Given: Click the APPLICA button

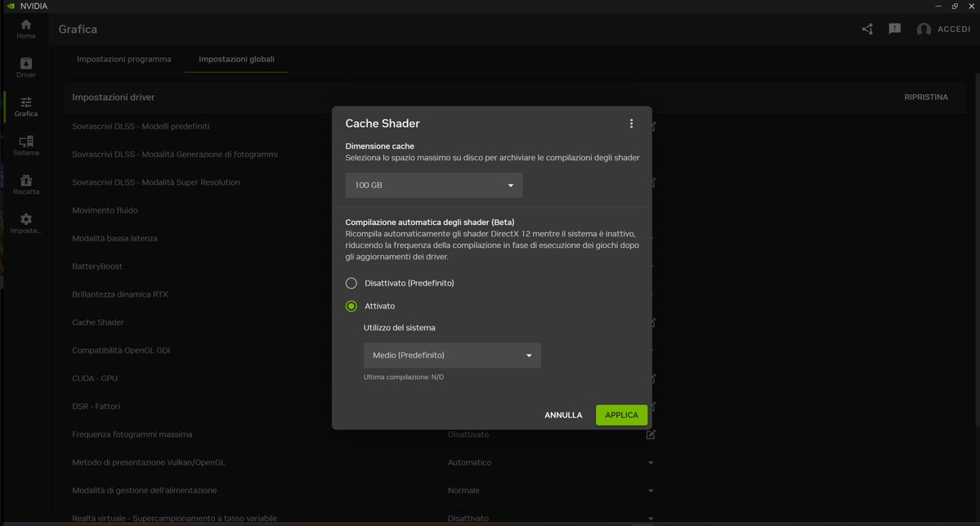Looking at the screenshot, I should [x=621, y=415].
